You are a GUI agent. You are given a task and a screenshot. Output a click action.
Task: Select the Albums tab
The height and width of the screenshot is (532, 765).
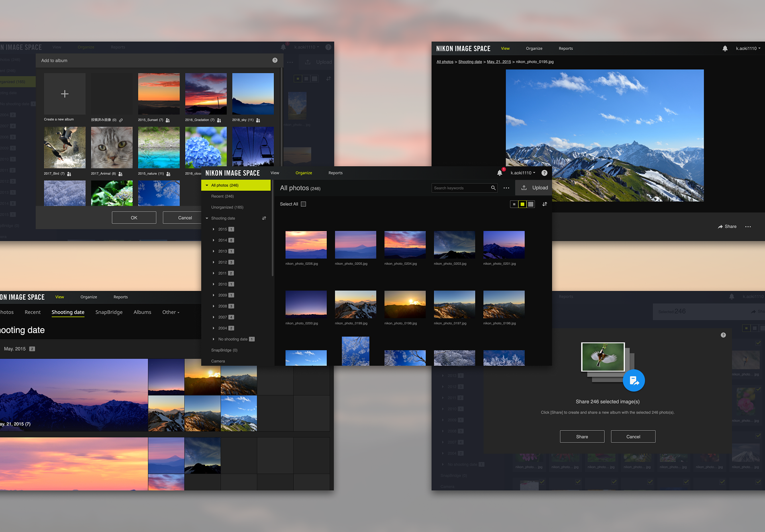[x=142, y=312]
